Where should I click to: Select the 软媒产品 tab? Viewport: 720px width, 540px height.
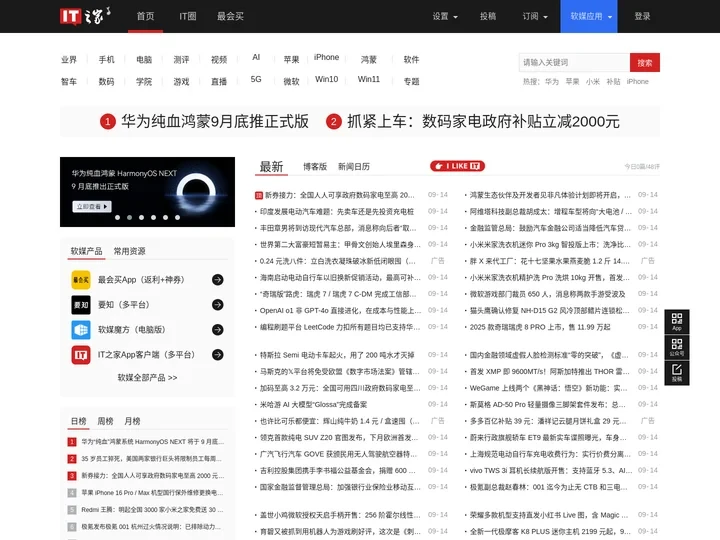pos(86,251)
